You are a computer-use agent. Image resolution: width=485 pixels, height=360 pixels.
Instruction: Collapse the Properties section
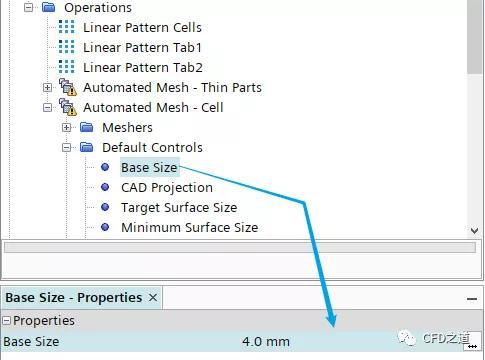(6, 321)
